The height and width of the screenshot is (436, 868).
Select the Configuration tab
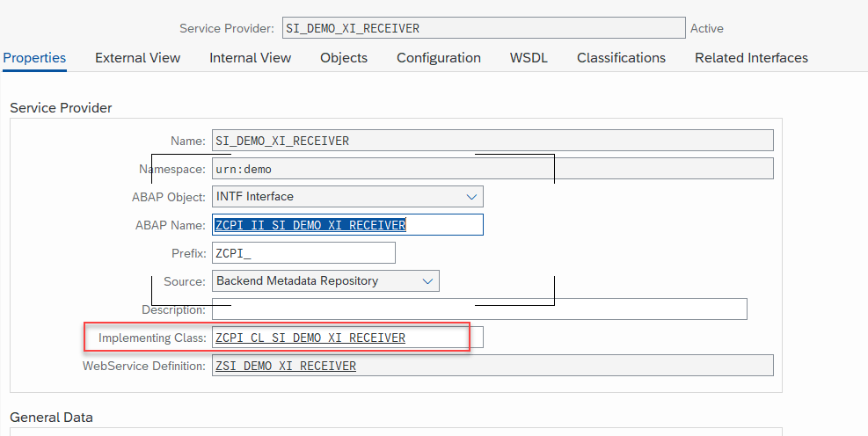click(438, 58)
